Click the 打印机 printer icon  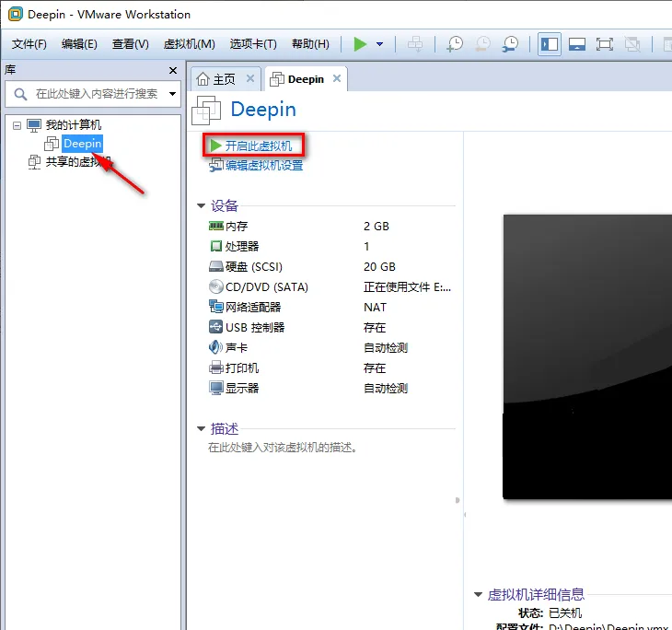[x=215, y=367]
